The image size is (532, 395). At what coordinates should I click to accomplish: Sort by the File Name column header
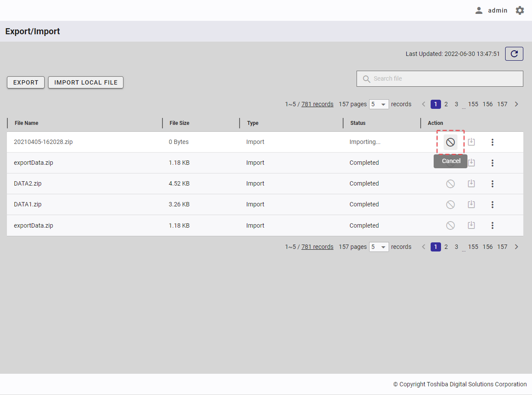tap(26, 123)
